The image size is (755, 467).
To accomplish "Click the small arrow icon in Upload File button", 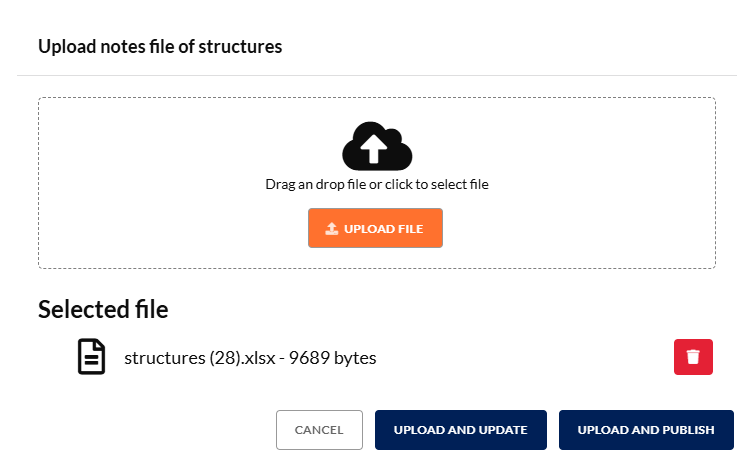I will (x=332, y=229).
